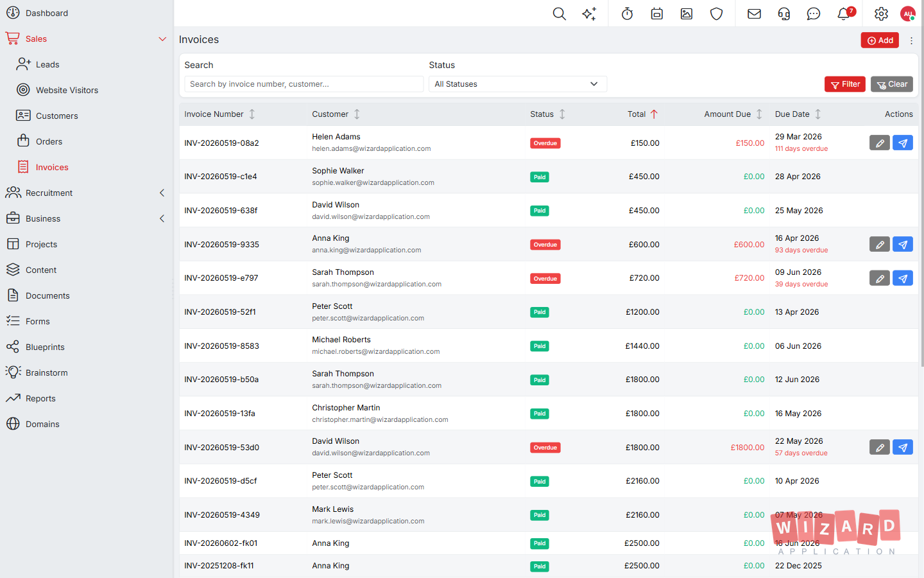Click invoice number INV-20251208-fk11
The width and height of the screenshot is (924, 578).
point(219,566)
